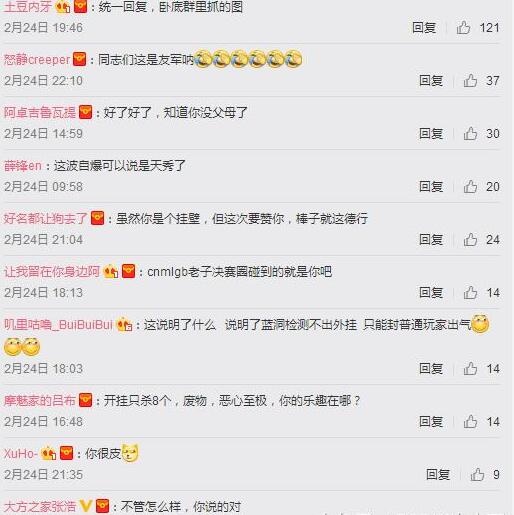
Task: Reply to 薛锋en's comment
Action: coord(431,186)
